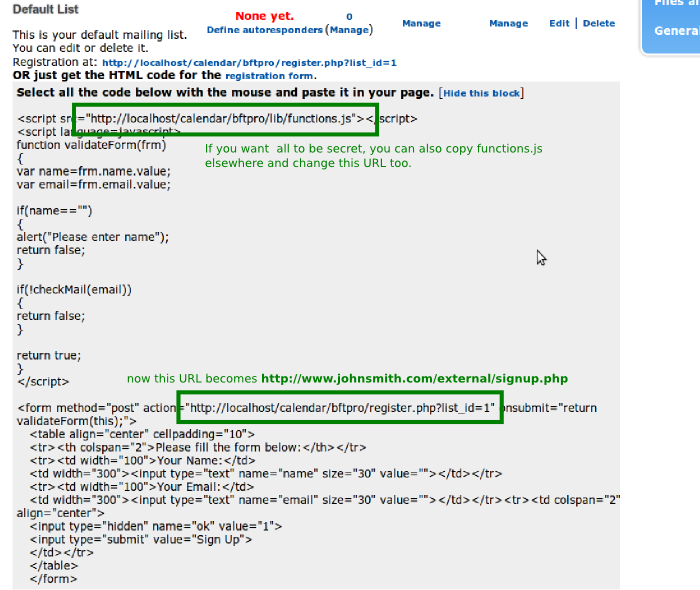This screenshot has height=590, width=700.
Task: Click the 'Your Email:' table cell code
Action: point(142,487)
